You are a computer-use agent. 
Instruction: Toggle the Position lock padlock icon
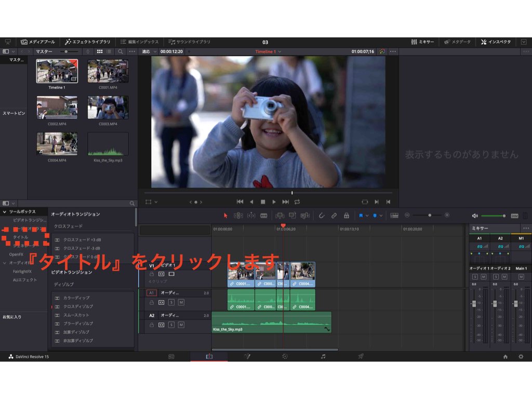tap(347, 216)
